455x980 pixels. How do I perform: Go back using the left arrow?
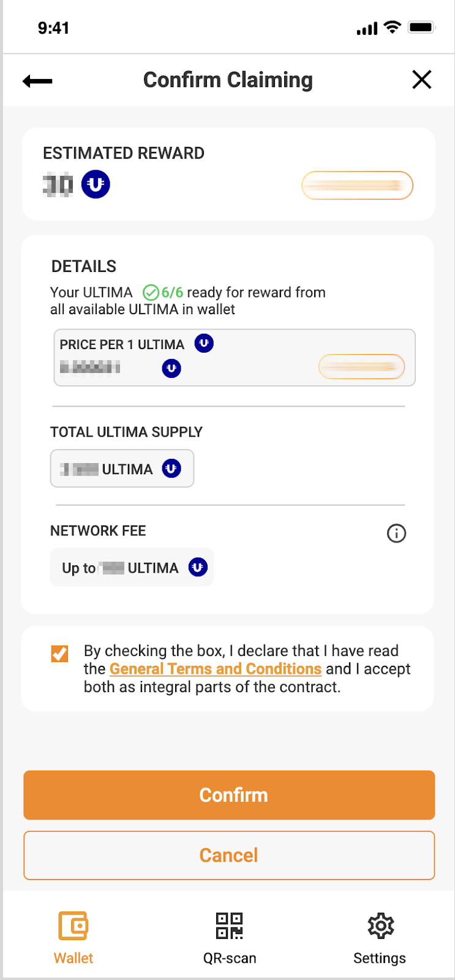pyautogui.click(x=37, y=80)
